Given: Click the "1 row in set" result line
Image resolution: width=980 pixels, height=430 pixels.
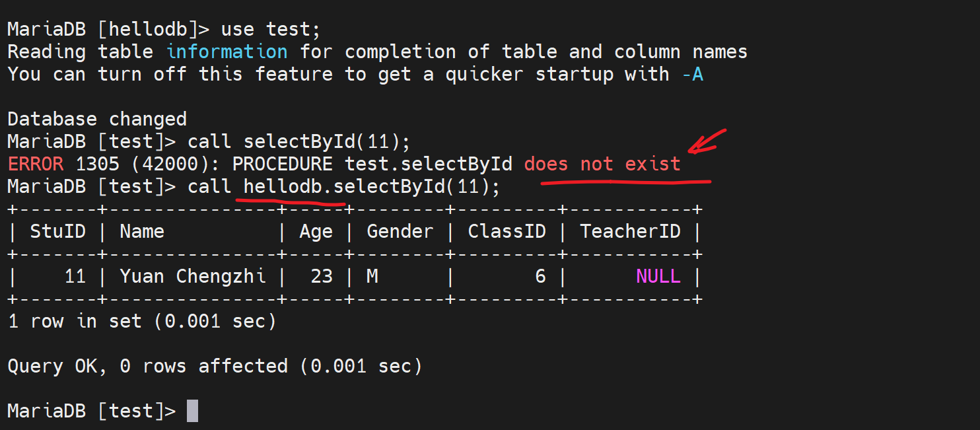Looking at the screenshot, I should 141,321.
